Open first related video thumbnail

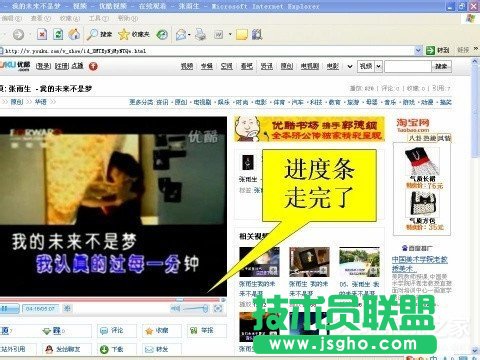point(259,262)
